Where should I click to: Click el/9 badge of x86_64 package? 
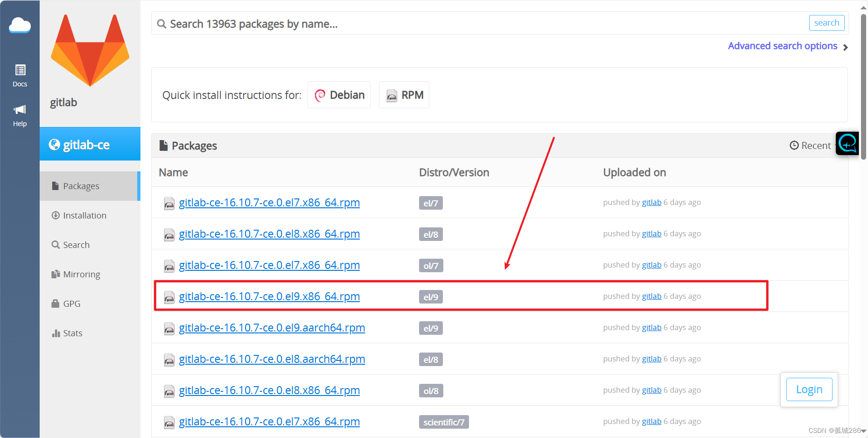tap(431, 297)
